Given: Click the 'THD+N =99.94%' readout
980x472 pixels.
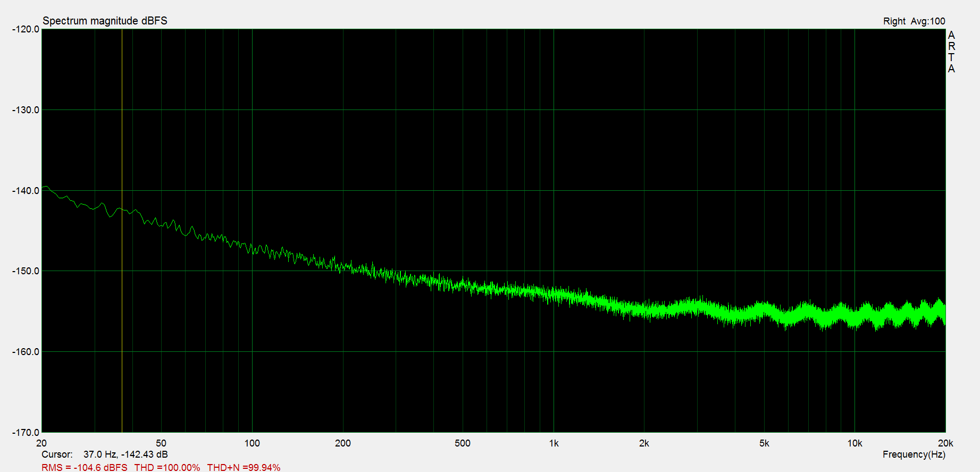Looking at the screenshot, I should 244,467.
